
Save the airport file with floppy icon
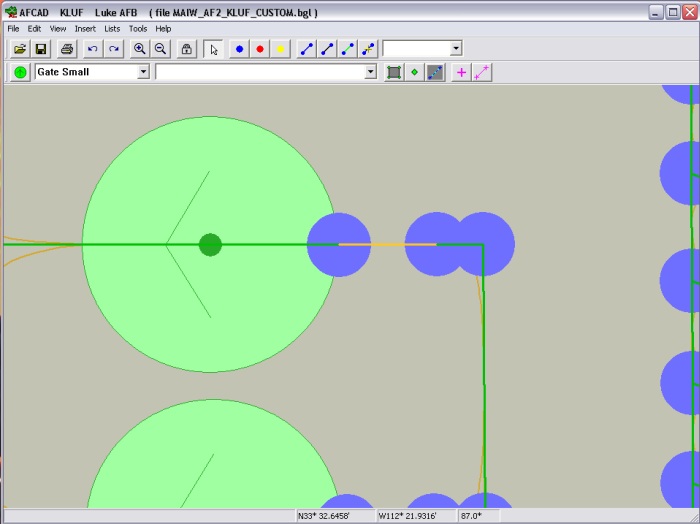pos(41,49)
